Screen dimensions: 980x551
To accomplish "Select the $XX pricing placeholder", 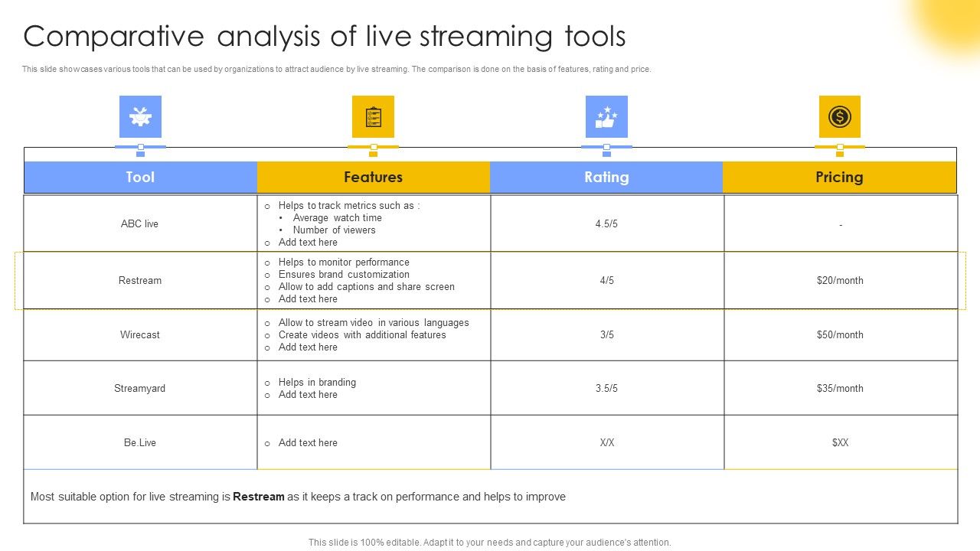I will (x=841, y=442).
